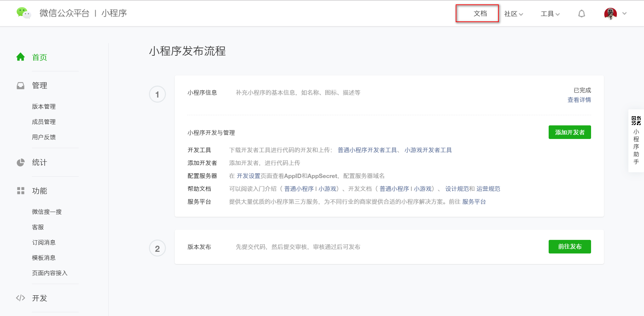644x316 pixels.
Task: Click QR code icon of 小程序助手
Action: pyautogui.click(x=636, y=121)
